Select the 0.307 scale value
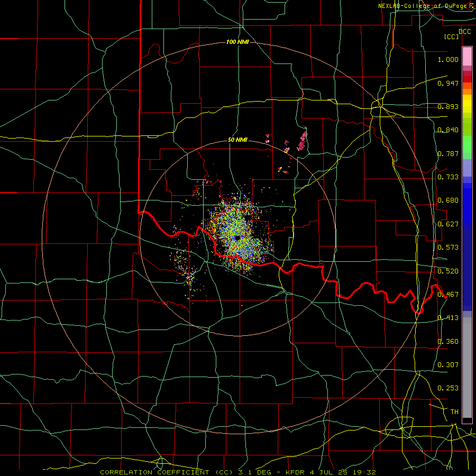Image resolution: width=476 pixels, height=476 pixels. tap(448, 365)
